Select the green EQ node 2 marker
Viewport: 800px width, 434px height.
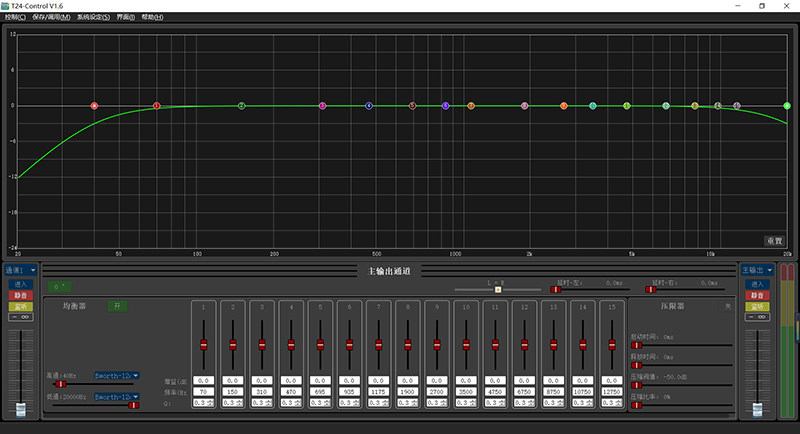[x=242, y=106]
